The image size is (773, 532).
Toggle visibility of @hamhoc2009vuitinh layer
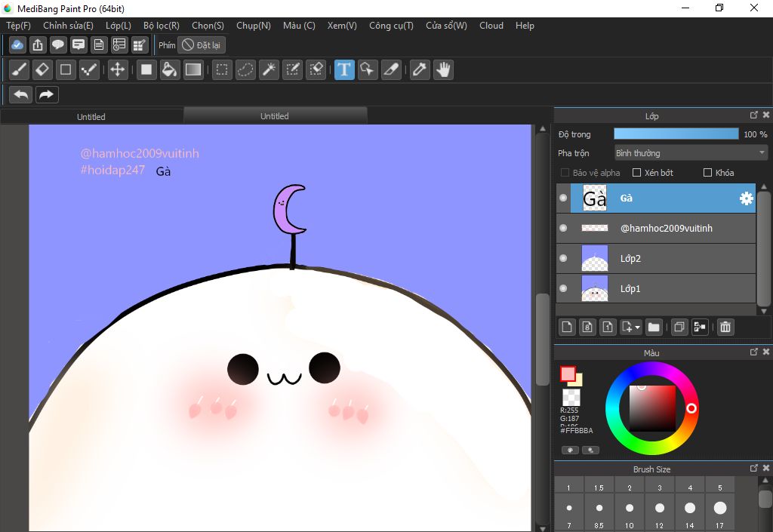563,228
